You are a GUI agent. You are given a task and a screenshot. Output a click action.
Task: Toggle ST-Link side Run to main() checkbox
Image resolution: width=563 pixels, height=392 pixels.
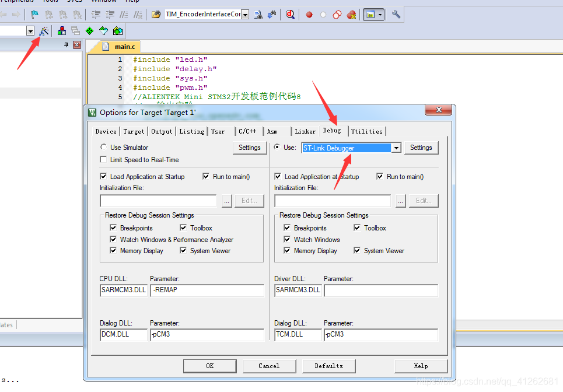pyautogui.click(x=380, y=176)
